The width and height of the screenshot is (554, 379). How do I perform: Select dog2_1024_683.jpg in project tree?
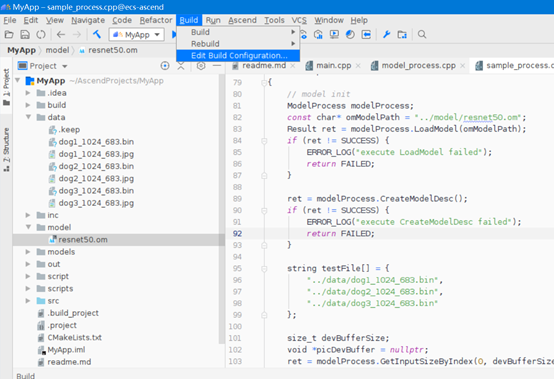click(x=96, y=178)
